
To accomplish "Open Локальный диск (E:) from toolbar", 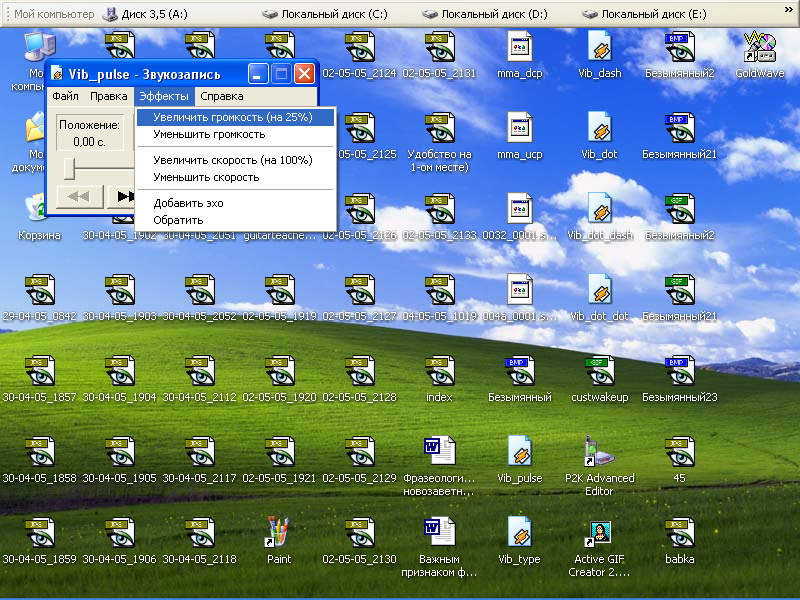I will click(x=644, y=14).
